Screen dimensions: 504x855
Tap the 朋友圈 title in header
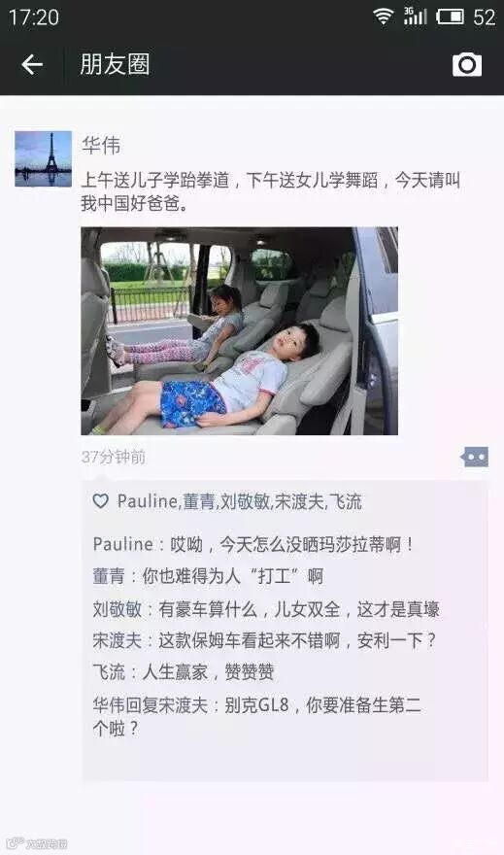coord(115,64)
